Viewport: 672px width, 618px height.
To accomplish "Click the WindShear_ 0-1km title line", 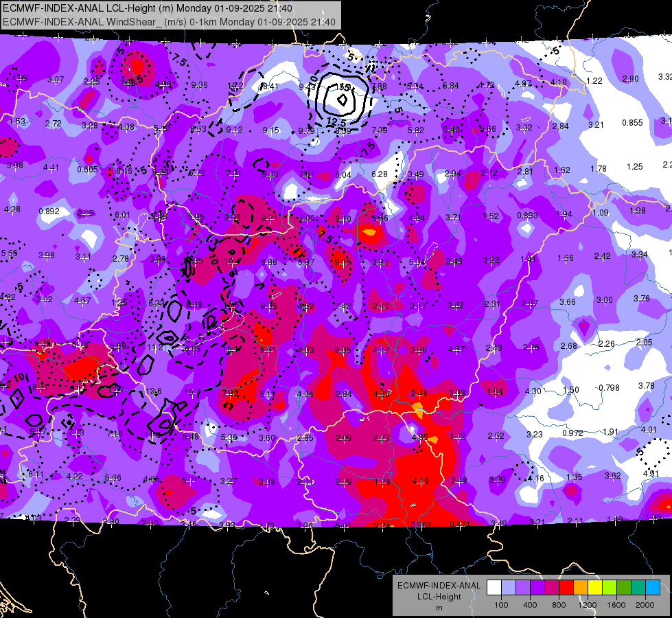I will (169, 22).
